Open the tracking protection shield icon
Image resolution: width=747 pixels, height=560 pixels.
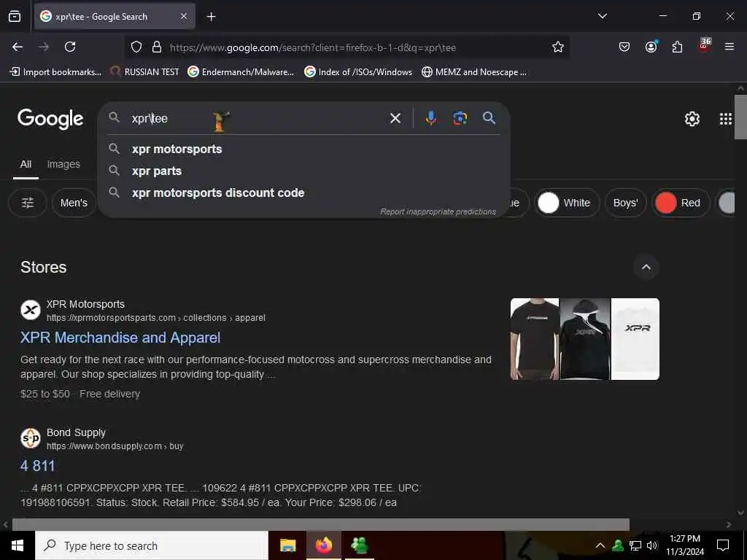[x=136, y=47]
